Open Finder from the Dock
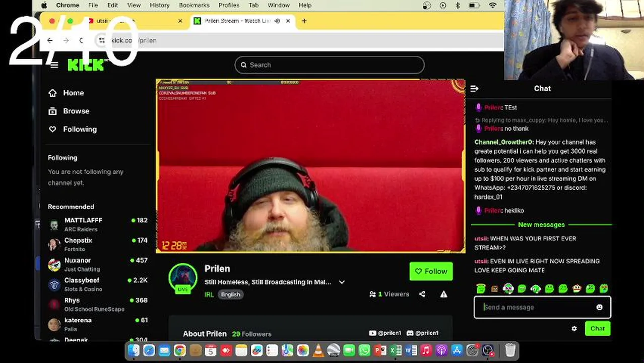 point(134,350)
